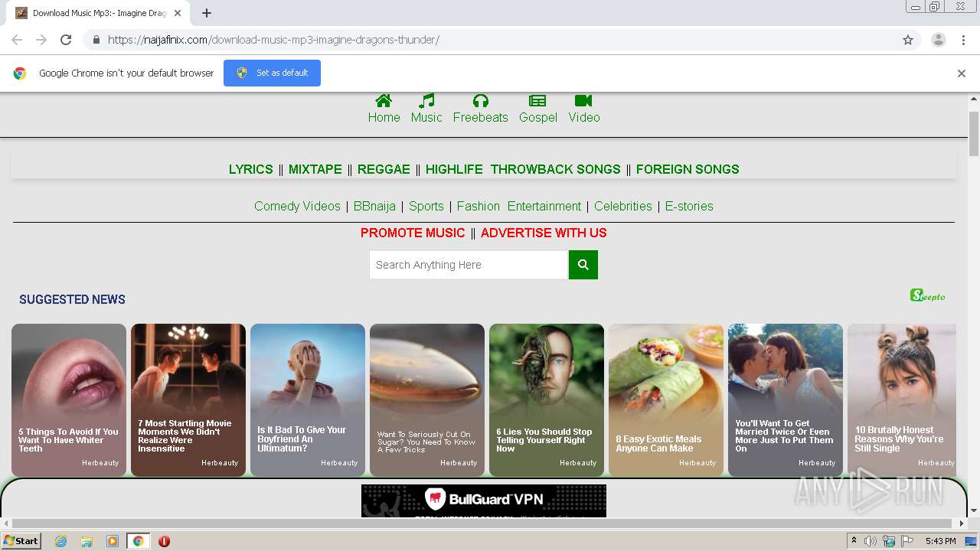Open the Music note icon
The height and width of the screenshot is (551, 980).
426,100
